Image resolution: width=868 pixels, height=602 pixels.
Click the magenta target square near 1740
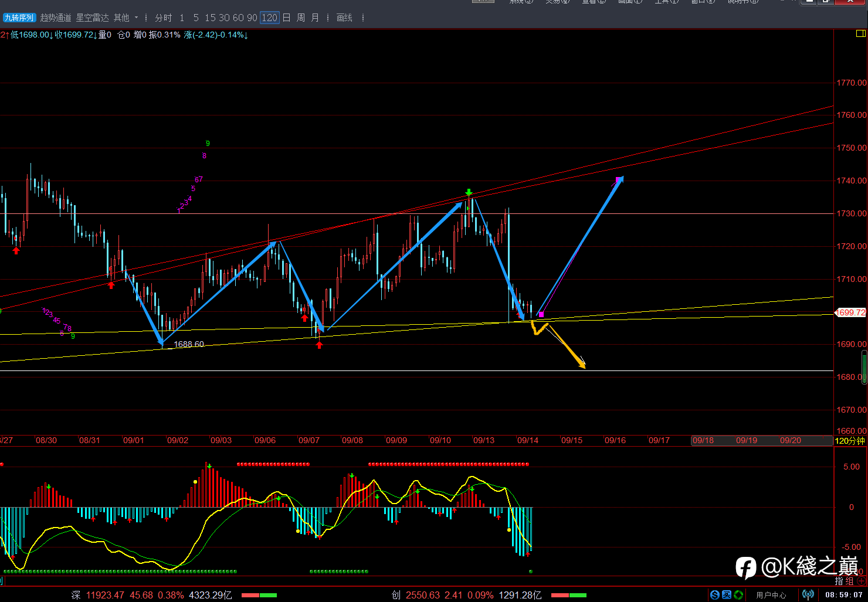tap(618, 179)
